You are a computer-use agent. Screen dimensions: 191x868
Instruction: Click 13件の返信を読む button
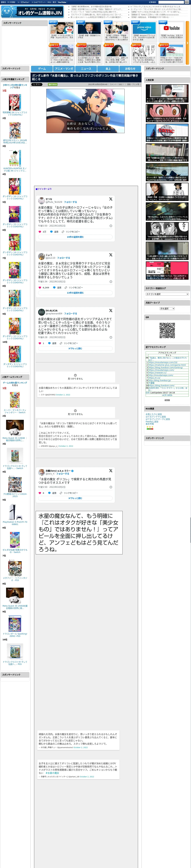click(x=75, y=293)
